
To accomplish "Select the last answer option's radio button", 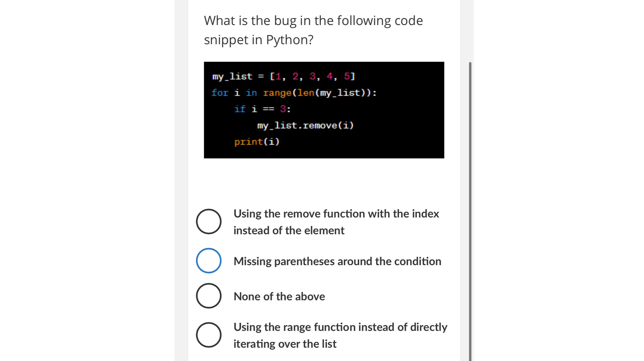I will pos(209,335).
